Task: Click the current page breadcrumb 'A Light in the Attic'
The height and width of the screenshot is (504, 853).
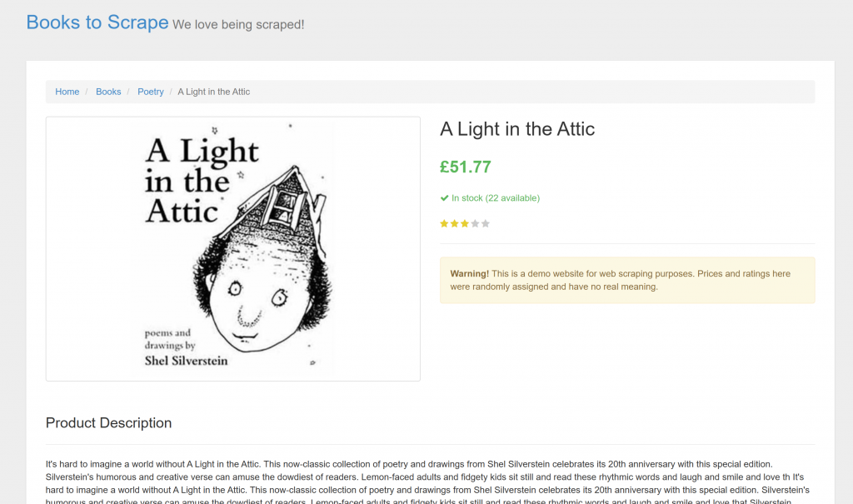Action: point(214,92)
